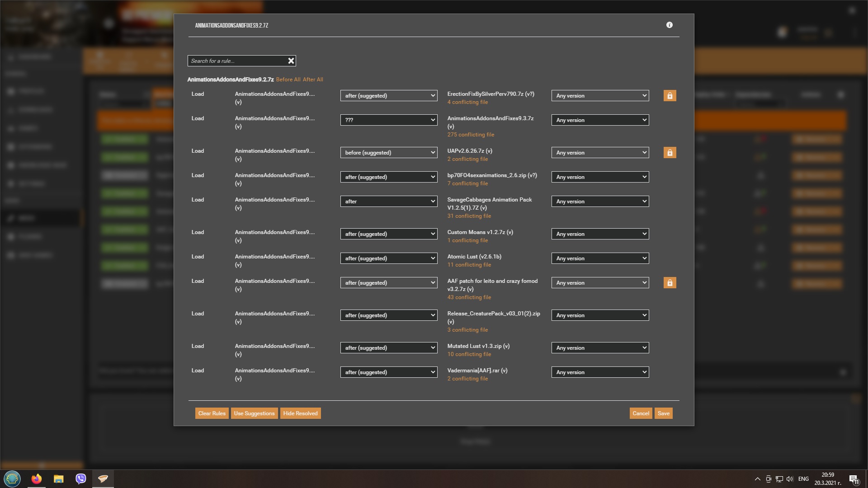Click the volume icon in system tray
Image resolution: width=868 pixels, height=488 pixels.
point(790,479)
